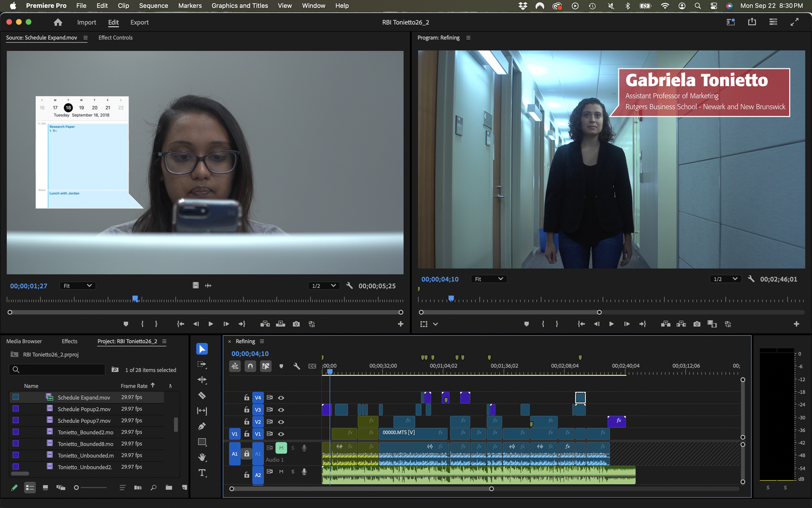
Task: Click the Home icon in header
Action: (x=58, y=22)
